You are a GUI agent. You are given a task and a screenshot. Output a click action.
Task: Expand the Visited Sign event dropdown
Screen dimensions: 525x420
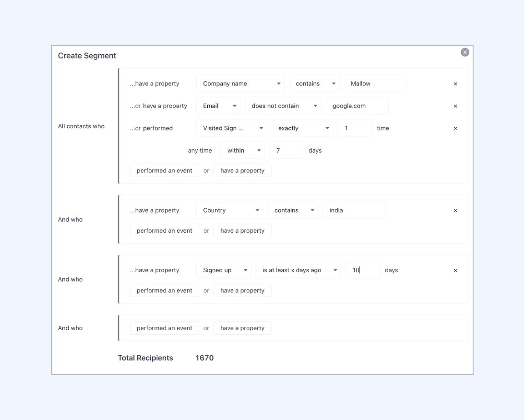232,128
